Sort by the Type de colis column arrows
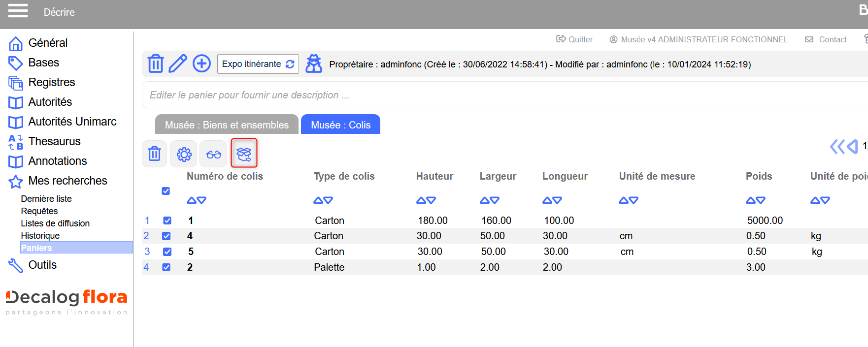The height and width of the screenshot is (347, 868). [x=323, y=200]
